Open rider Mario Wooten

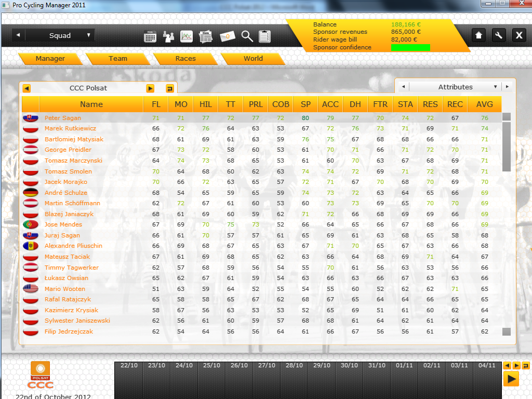tap(65, 289)
